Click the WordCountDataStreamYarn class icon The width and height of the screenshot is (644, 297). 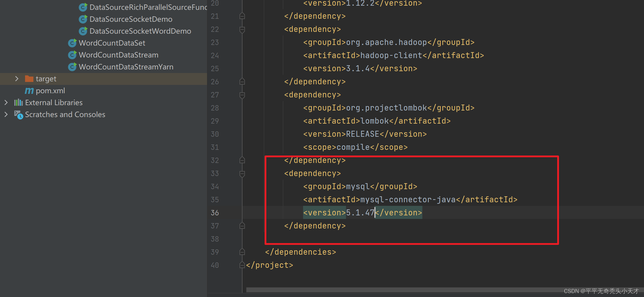pyautogui.click(x=72, y=67)
